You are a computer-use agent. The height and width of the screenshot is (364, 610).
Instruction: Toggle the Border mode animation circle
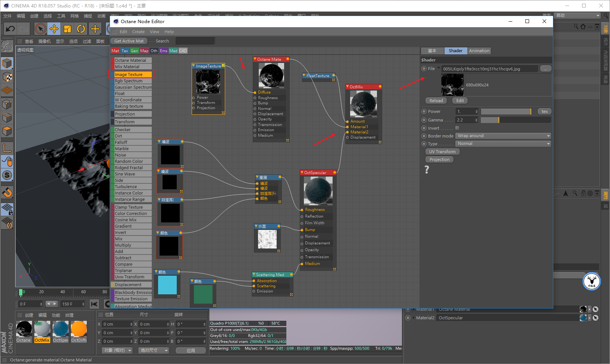tap(424, 136)
